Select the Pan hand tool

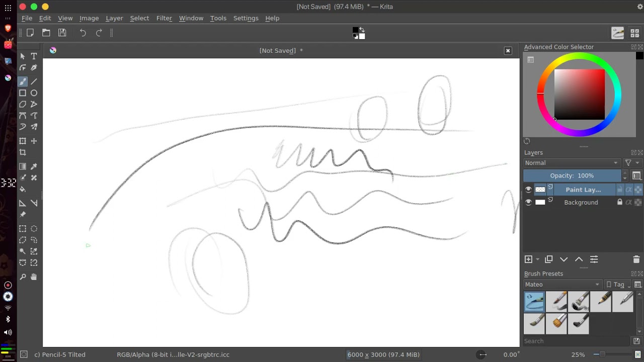34,277
